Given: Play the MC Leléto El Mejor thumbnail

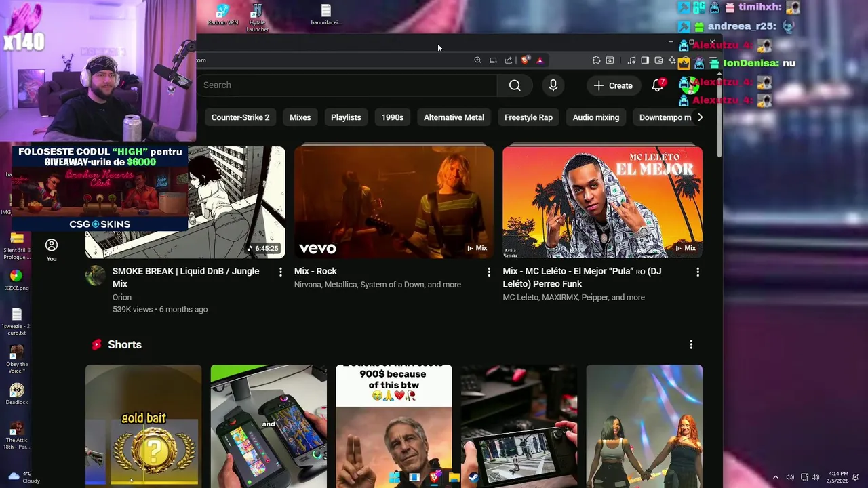Looking at the screenshot, I should 602,202.
